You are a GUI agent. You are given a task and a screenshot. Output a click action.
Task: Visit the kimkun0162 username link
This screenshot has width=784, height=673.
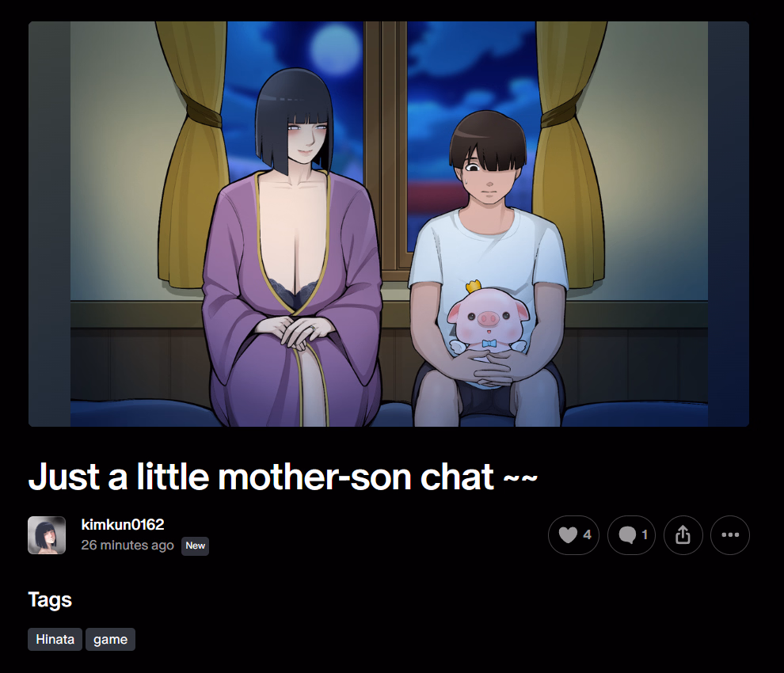tap(123, 524)
